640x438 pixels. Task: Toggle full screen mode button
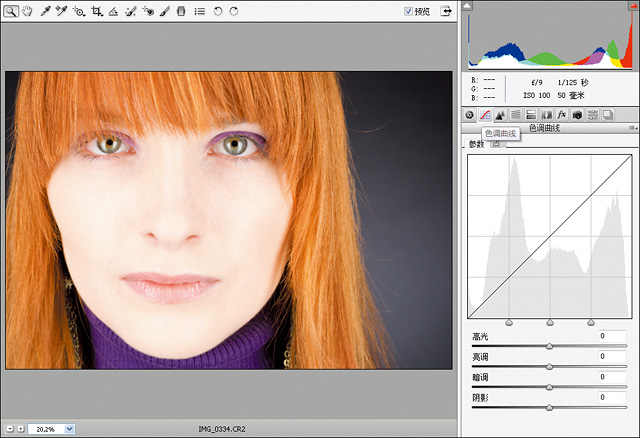tap(445, 11)
